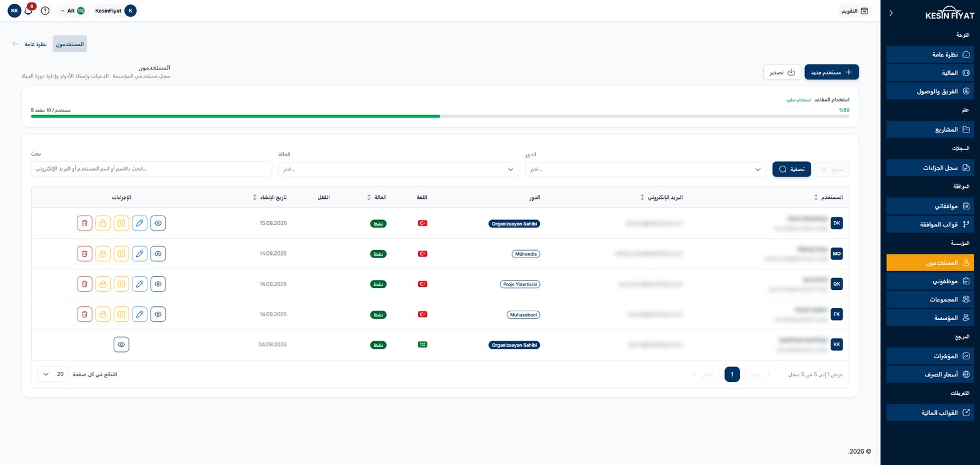Open قوالب الموافقة sidebar item
This screenshot has height=465, width=980.
930,224
